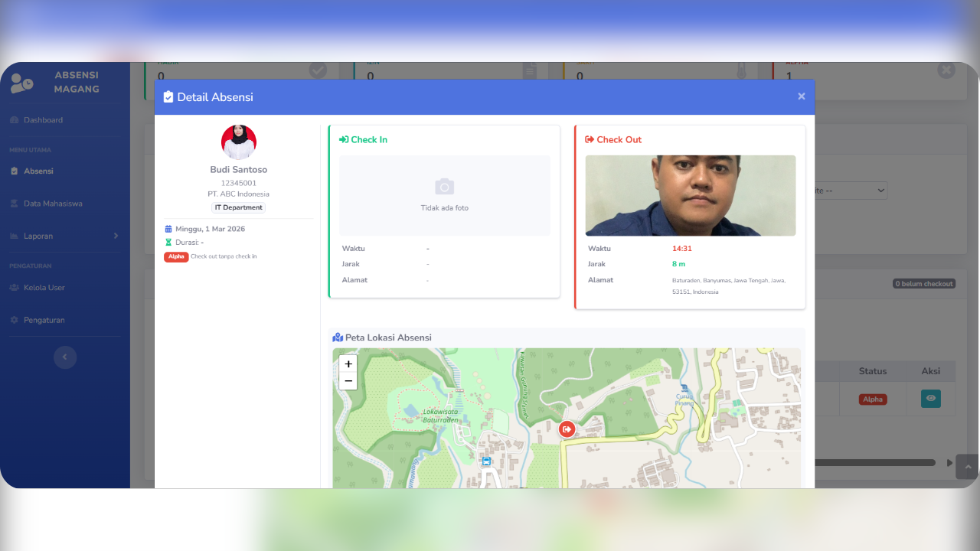
Task: Click the red check-out map marker
Action: (x=567, y=429)
